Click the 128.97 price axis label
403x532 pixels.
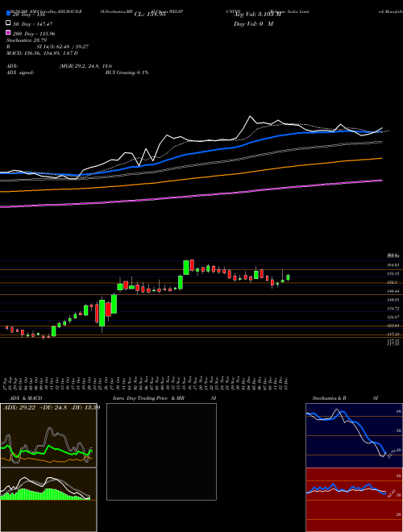393,318
